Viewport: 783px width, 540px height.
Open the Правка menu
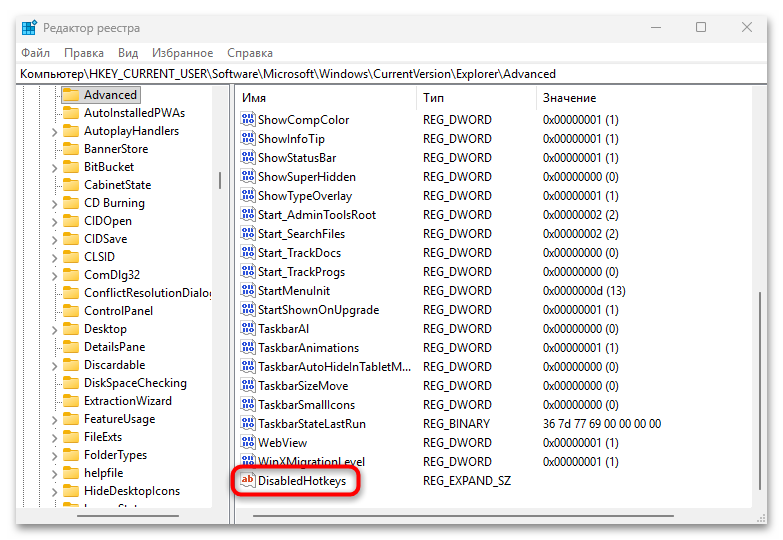[x=84, y=53]
